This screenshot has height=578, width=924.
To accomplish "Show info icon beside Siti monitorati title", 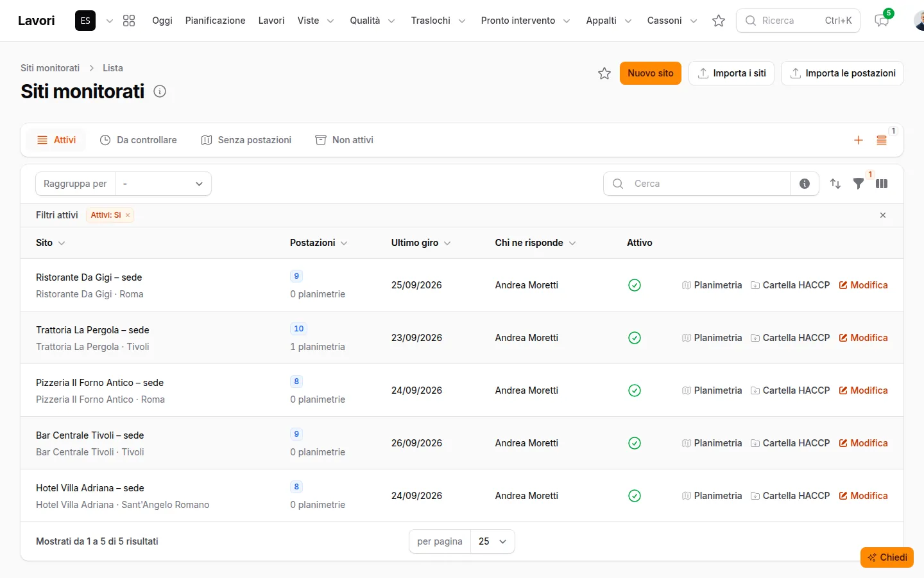I will (x=160, y=91).
